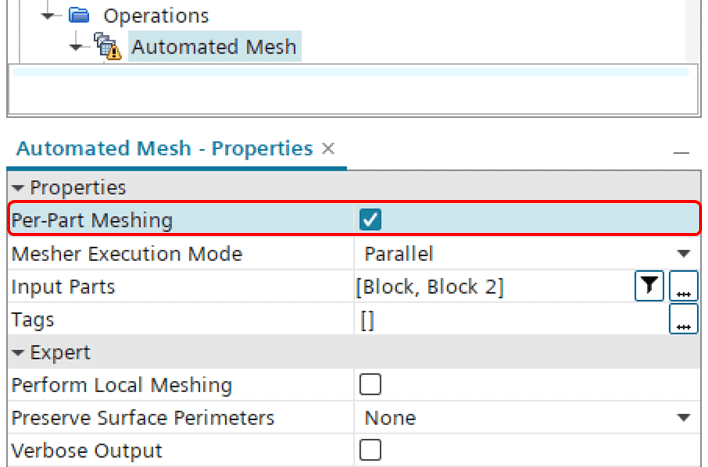Click the Input Parts value field
Screen dimensions: 708x467
tap(494, 286)
